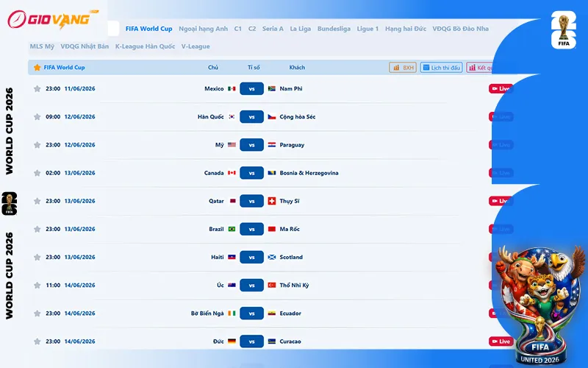Image resolution: width=588 pixels, height=368 pixels.
Task: Click the Paraguay flag icon
Action: 272,145
